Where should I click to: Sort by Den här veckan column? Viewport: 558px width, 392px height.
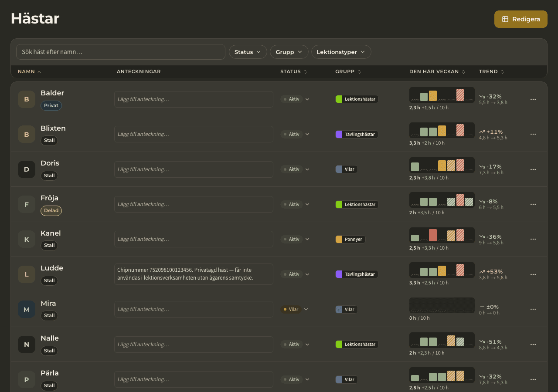coord(437,71)
